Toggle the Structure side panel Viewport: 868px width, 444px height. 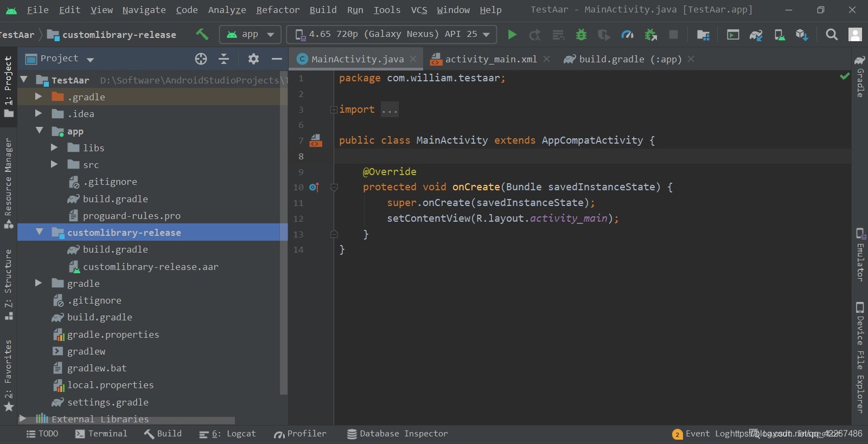(8, 285)
